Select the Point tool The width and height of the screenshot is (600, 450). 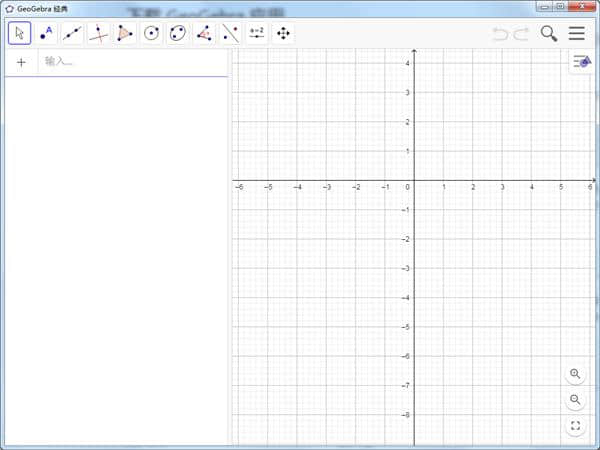point(46,33)
